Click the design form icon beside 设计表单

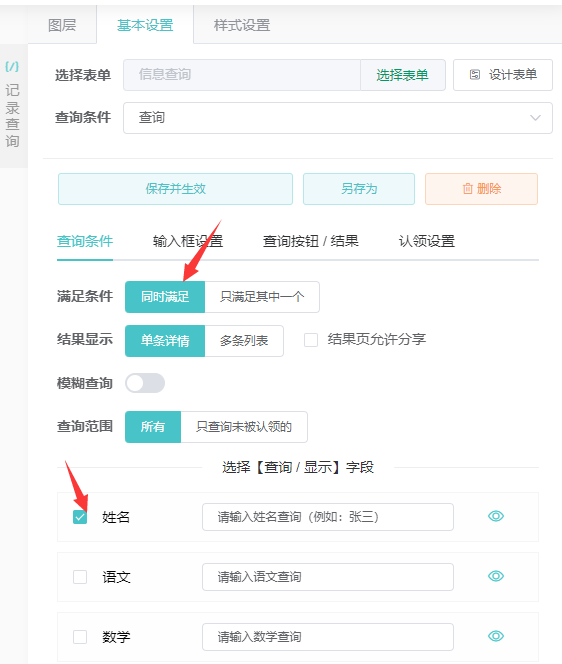(x=475, y=75)
